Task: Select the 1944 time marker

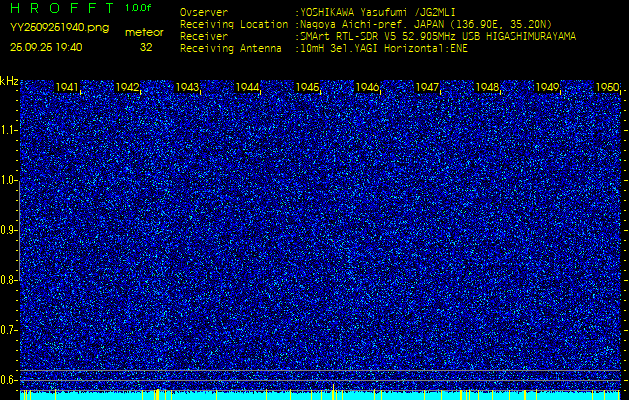Action: (x=248, y=88)
